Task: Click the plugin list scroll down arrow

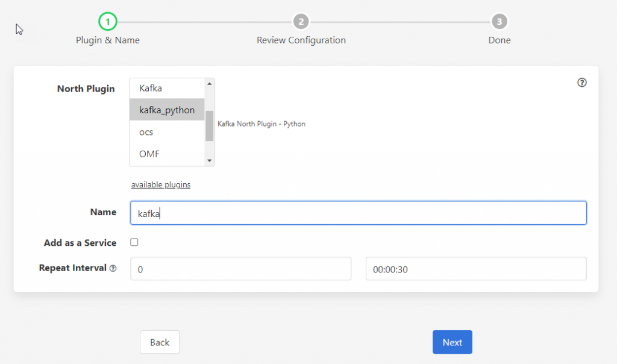Action: coord(209,160)
